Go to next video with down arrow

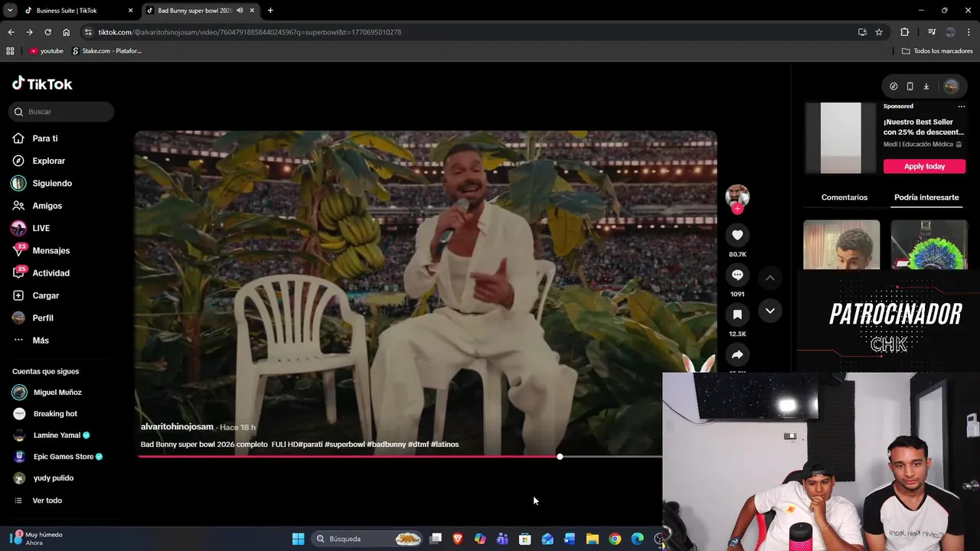(770, 311)
